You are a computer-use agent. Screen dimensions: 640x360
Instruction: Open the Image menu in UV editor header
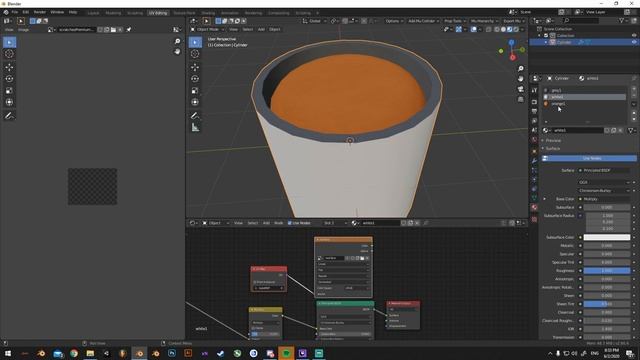pos(23,29)
